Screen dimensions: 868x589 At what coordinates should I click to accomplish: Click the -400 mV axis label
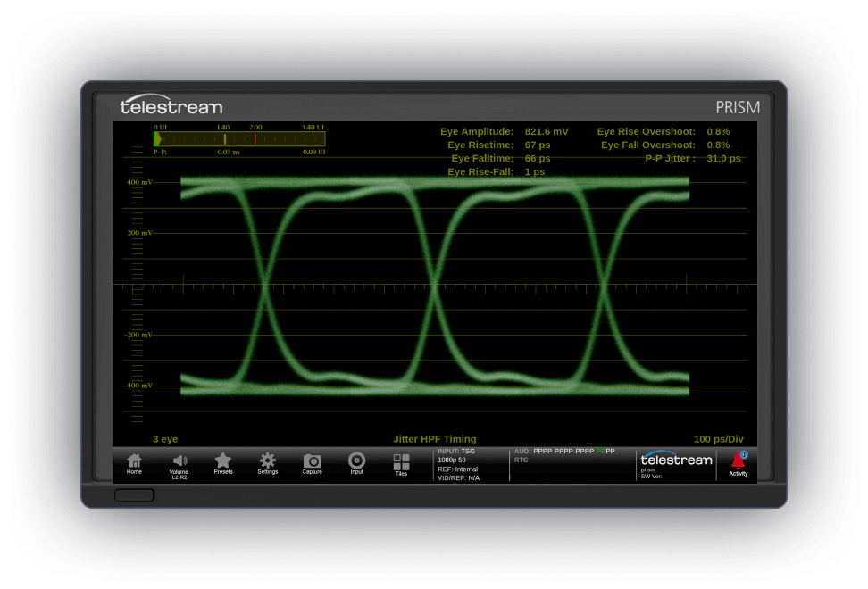click(x=138, y=386)
